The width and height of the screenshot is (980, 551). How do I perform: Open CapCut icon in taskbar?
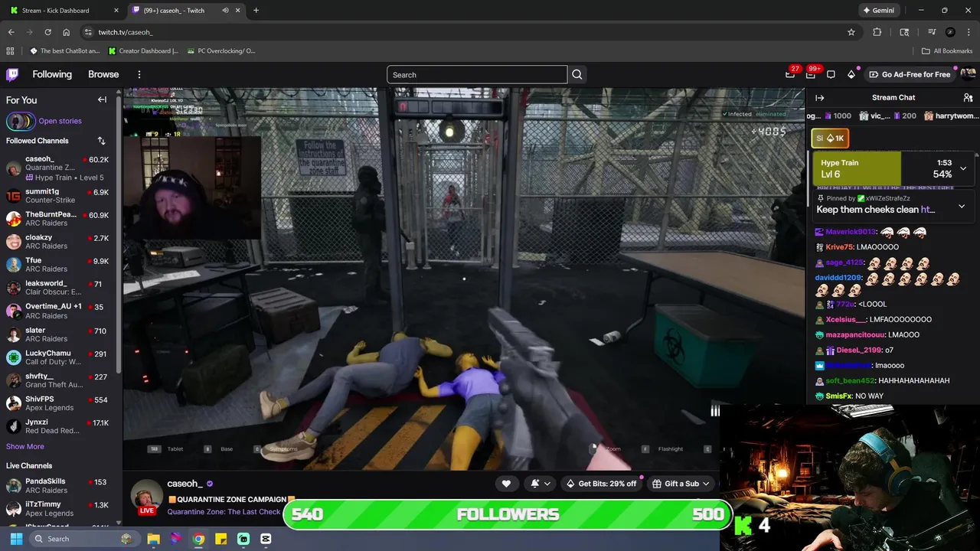[x=266, y=539]
